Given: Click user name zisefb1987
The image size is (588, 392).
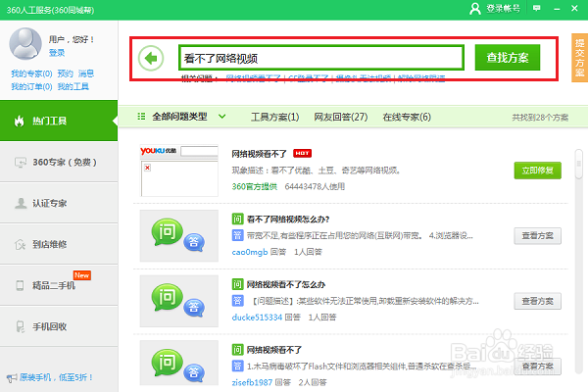Looking at the screenshot, I should click(252, 382).
